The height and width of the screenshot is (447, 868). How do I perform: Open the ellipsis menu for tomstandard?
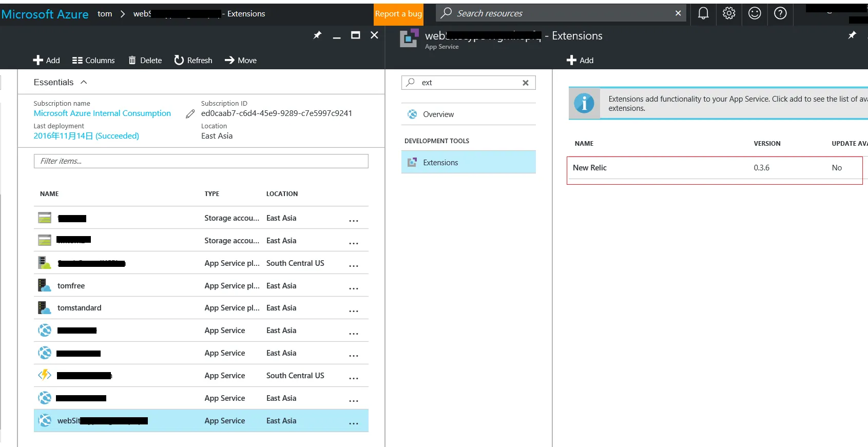click(x=354, y=310)
